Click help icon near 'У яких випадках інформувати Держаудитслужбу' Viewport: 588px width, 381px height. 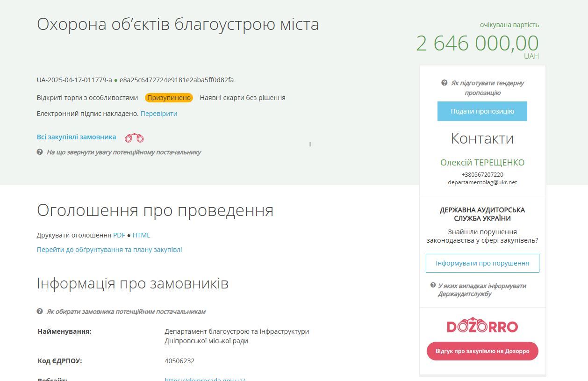click(x=433, y=284)
